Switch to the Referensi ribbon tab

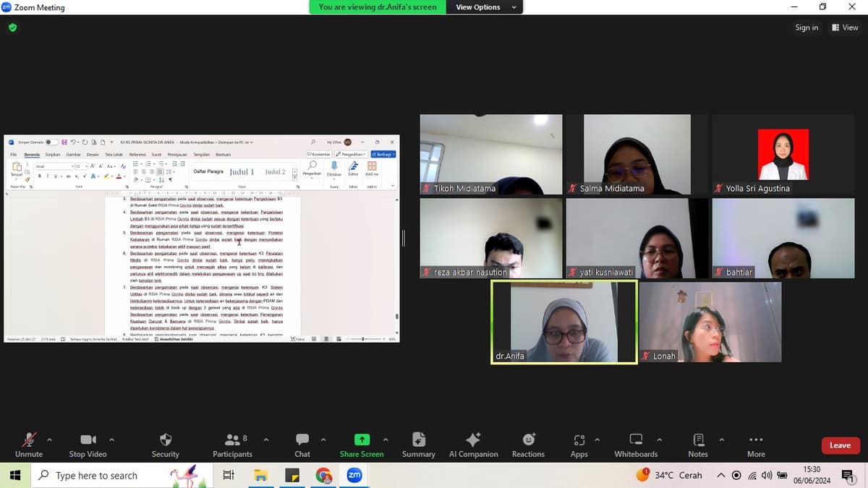click(x=137, y=154)
